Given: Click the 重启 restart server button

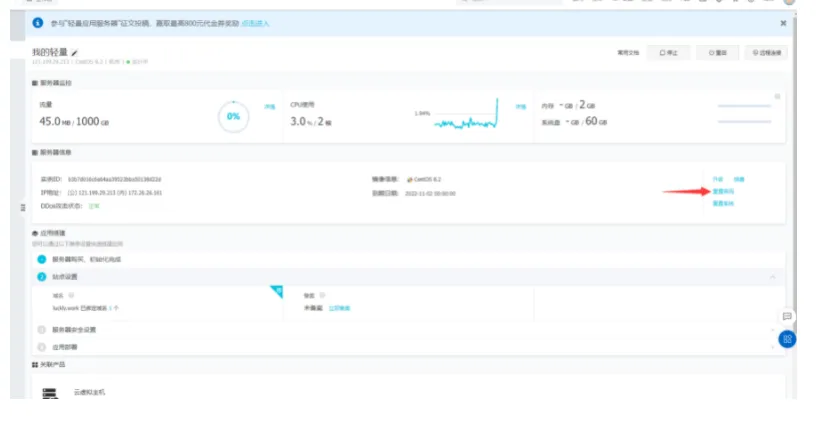Looking at the screenshot, I should coord(717,53).
